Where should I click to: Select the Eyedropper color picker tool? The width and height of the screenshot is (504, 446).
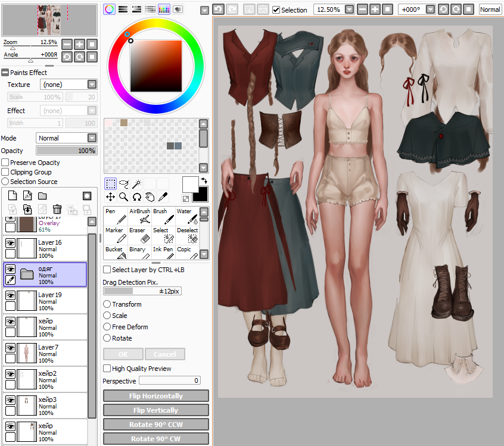tap(163, 197)
